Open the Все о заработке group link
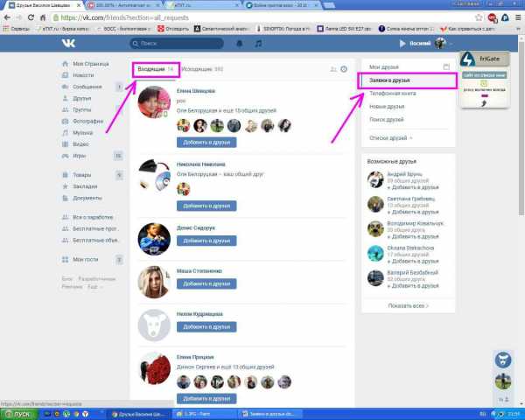The width and height of the screenshot is (525, 420). [x=93, y=217]
